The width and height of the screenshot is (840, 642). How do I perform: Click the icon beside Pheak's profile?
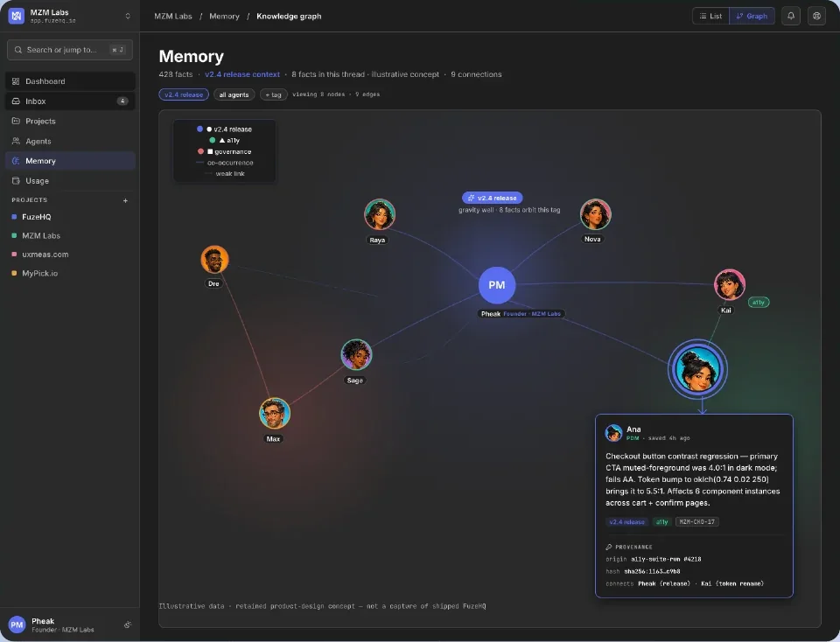tap(128, 625)
